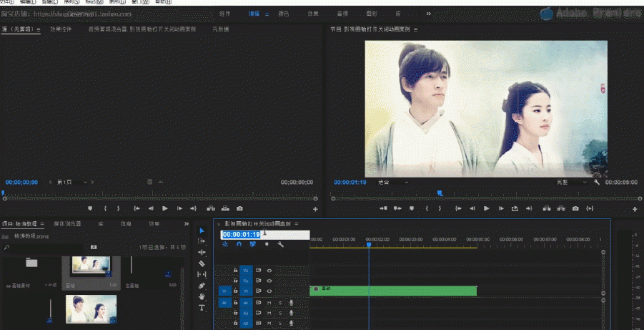644x330 pixels.
Task: Enable voice-over record on A2
Action: coord(291,313)
